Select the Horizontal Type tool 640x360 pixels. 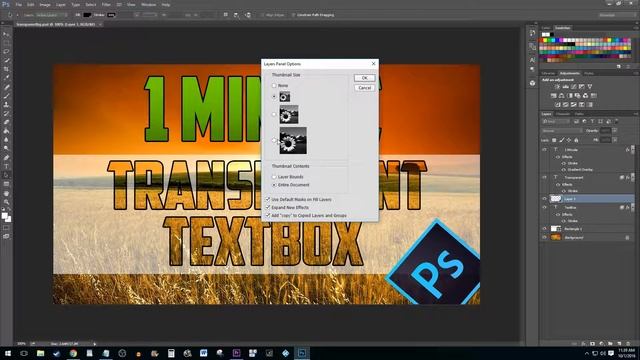pos(6,167)
